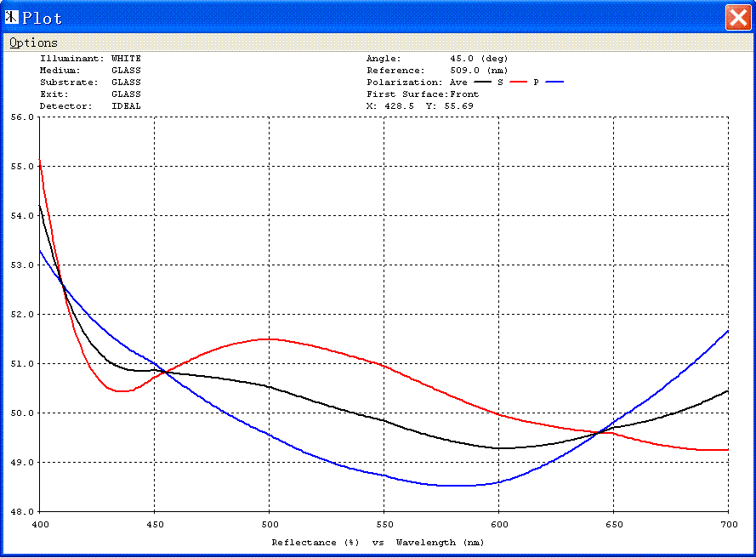This screenshot has height=558, width=756.
Task: Click the Plot window title bar icon
Action: [12, 17]
